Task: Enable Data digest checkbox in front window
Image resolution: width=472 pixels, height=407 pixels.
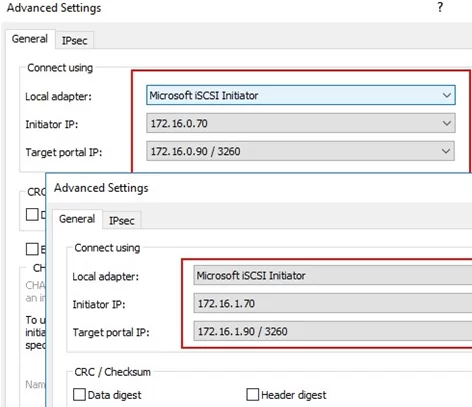Action: (79, 394)
